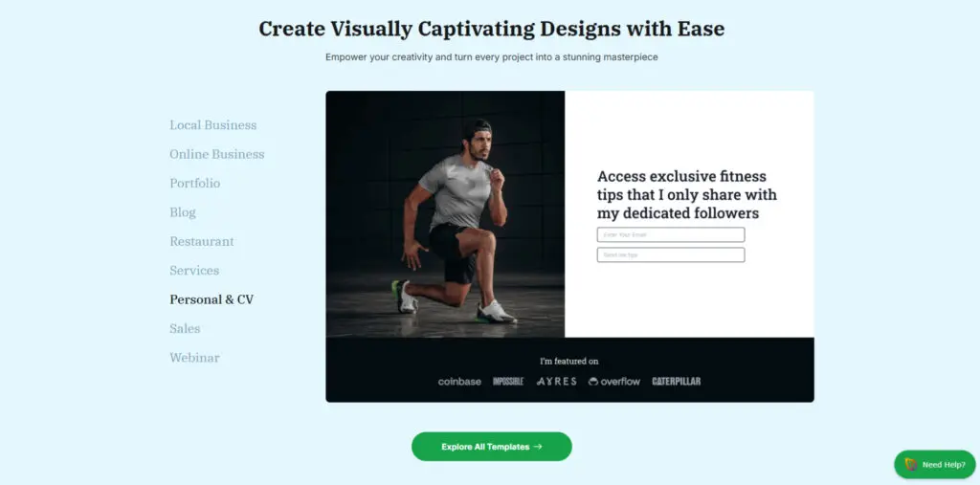
Task: Switch to the Sales category
Action: coord(185,329)
